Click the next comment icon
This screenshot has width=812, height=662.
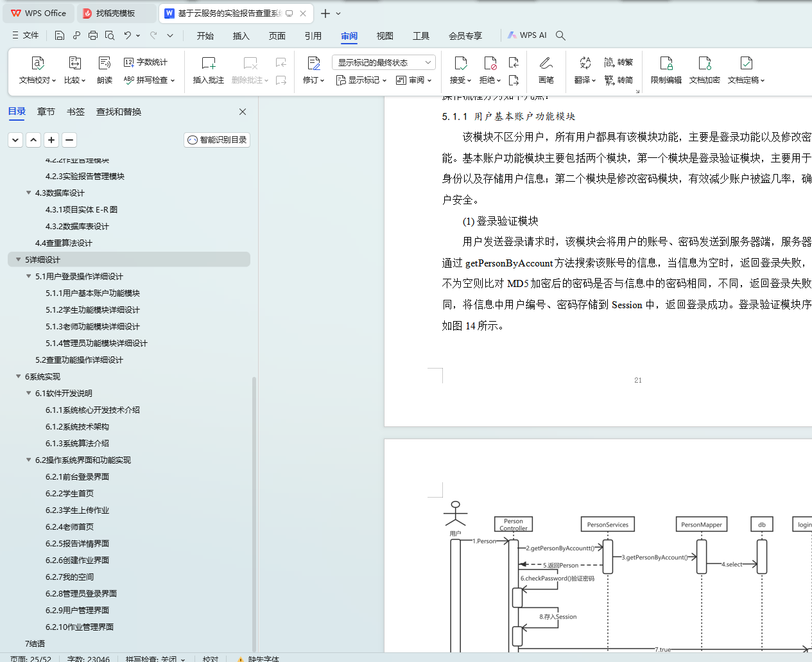[281, 80]
